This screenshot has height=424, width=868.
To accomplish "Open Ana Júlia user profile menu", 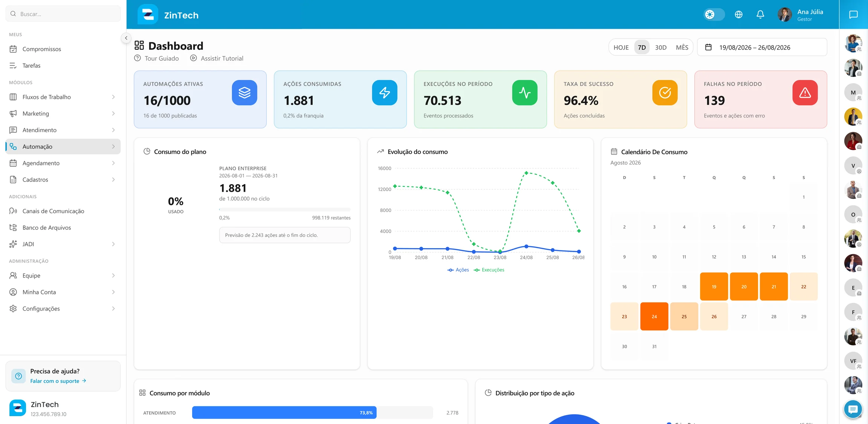I will (801, 15).
